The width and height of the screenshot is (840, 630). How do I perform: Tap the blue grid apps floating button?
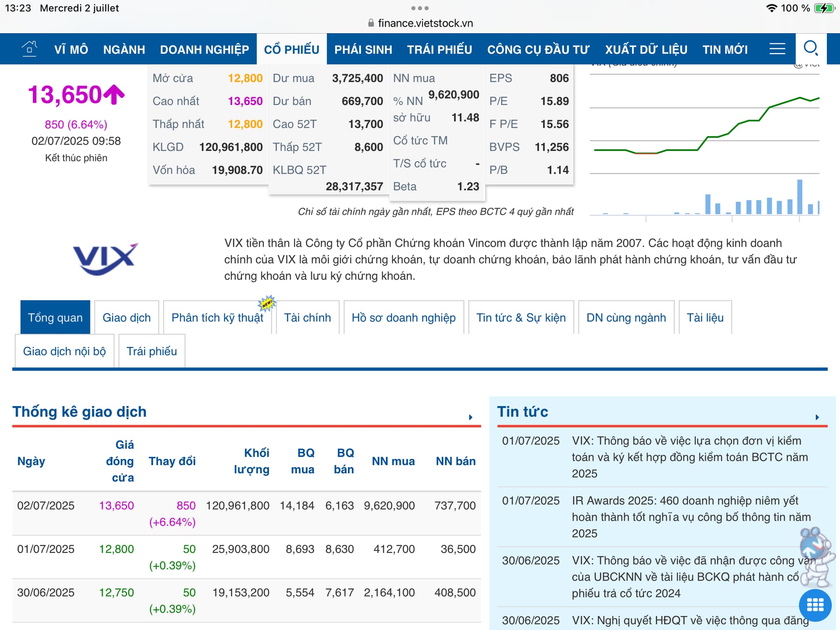pyautogui.click(x=815, y=605)
